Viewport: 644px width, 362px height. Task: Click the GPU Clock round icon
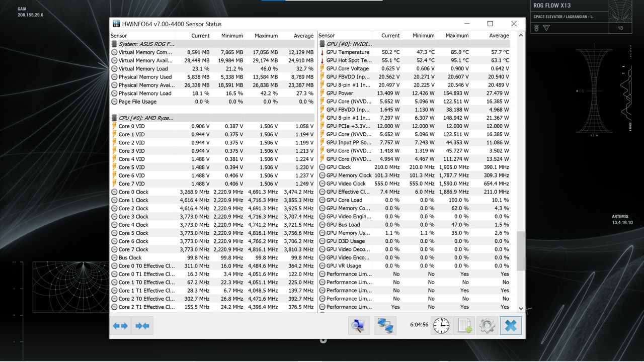pos(323,167)
